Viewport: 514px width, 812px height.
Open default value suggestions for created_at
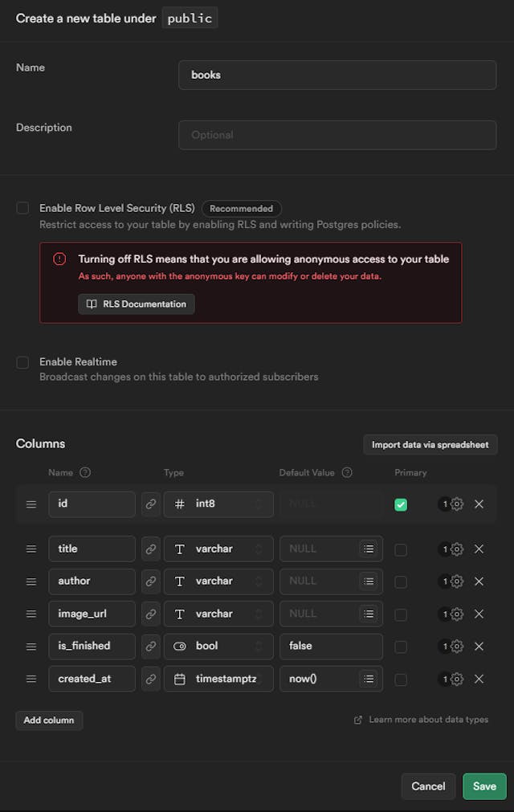coord(368,679)
